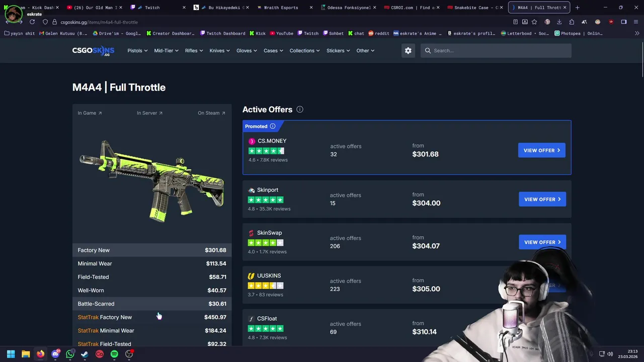Open the In Server inspect link
This screenshot has height=362, width=644.
149,113
